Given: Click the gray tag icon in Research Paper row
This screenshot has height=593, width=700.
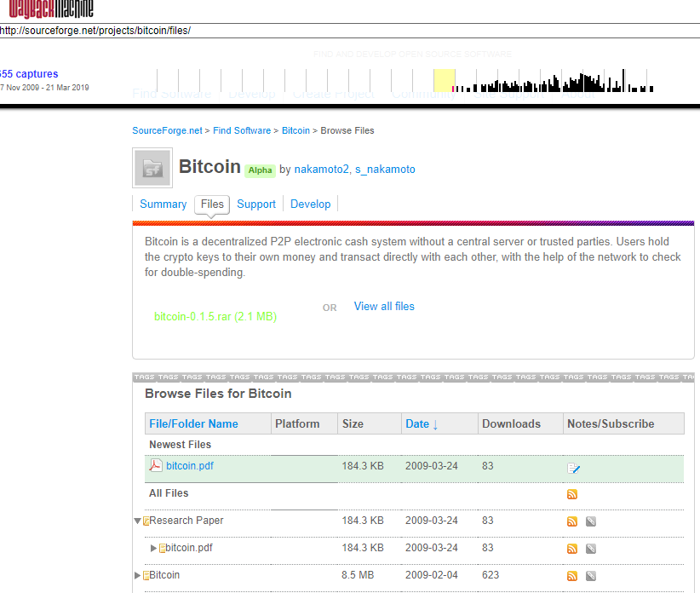Looking at the screenshot, I should pyautogui.click(x=591, y=521).
